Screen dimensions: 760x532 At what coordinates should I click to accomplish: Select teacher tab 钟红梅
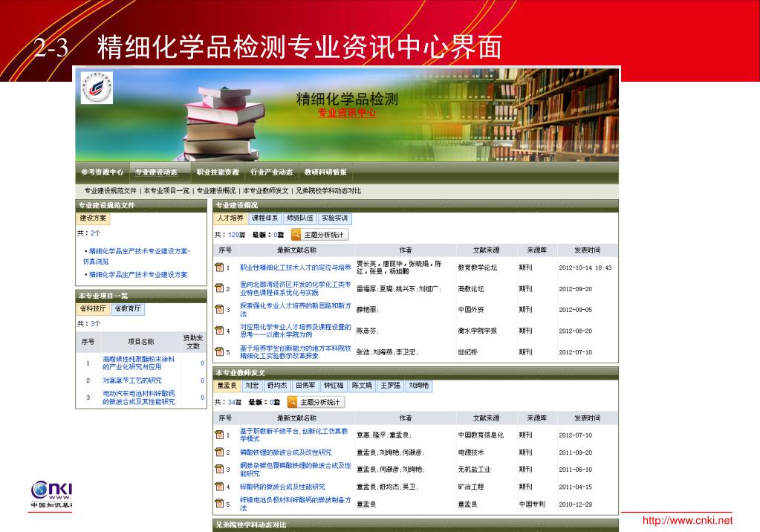(x=334, y=386)
